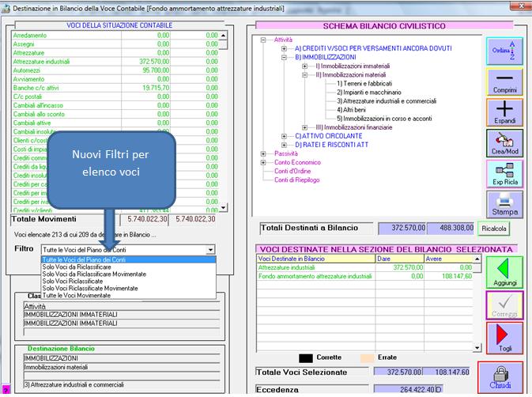Expand D) Ratei e Risconti node
This screenshot has height=397, width=532.
[x=284, y=145]
